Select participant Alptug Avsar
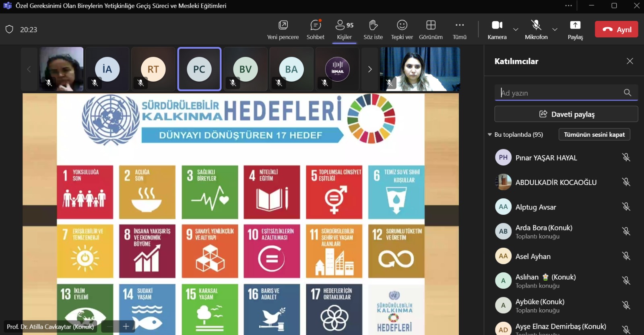The image size is (644, 335). click(563, 207)
